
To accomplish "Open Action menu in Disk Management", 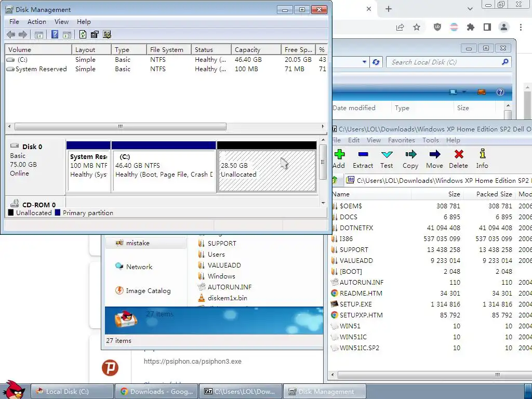I will pos(37,22).
